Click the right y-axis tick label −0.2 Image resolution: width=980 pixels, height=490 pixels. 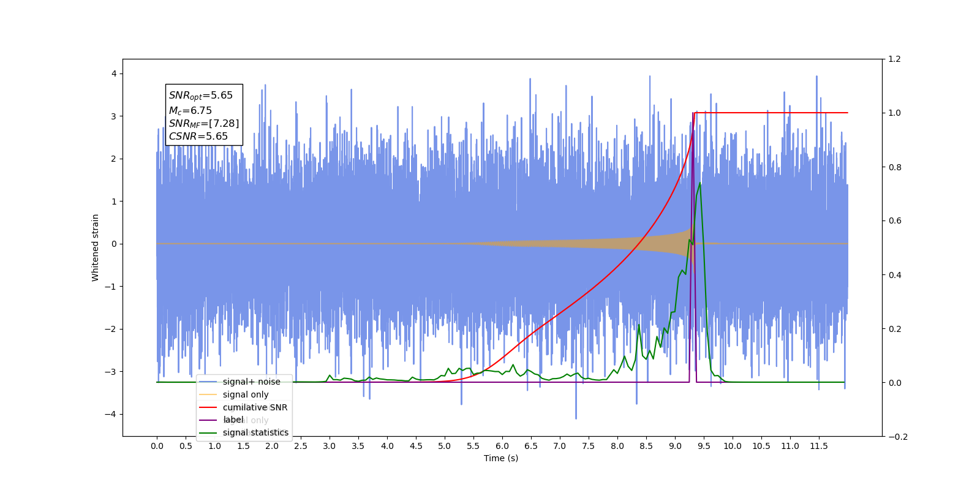point(898,437)
